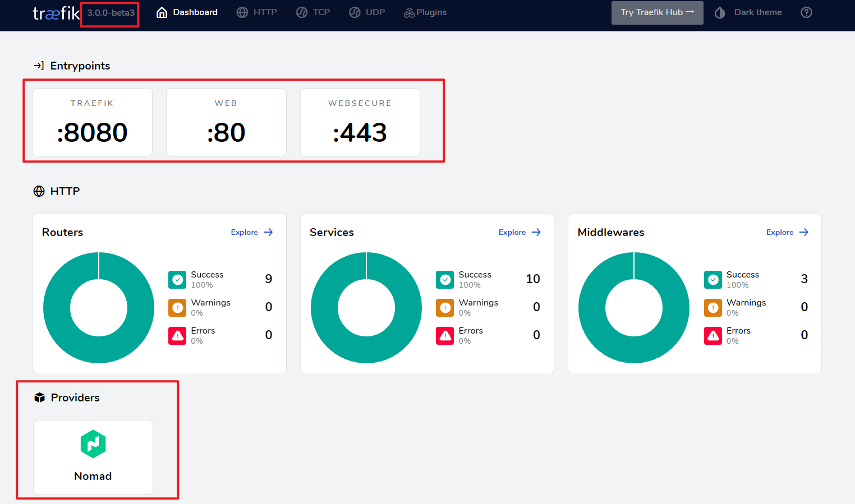
Task: Click the HTTP section globe icon
Action: 39,191
